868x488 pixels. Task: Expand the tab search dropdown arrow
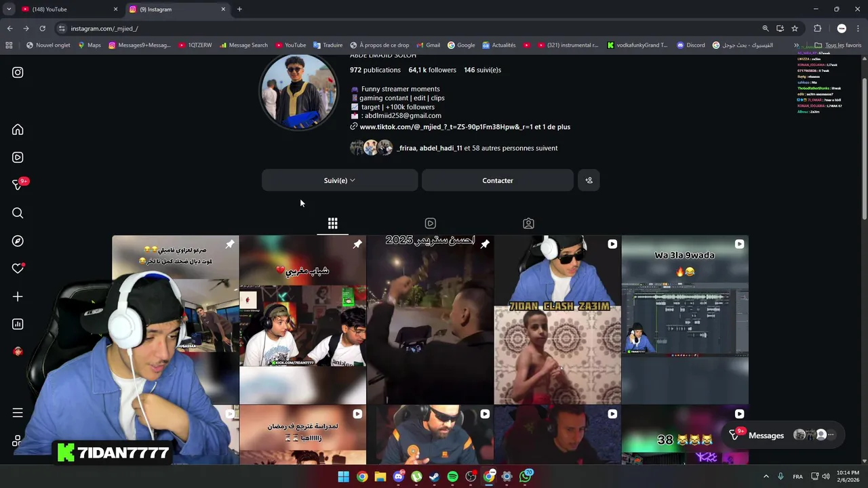pyautogui.click(x=9, y=9)
